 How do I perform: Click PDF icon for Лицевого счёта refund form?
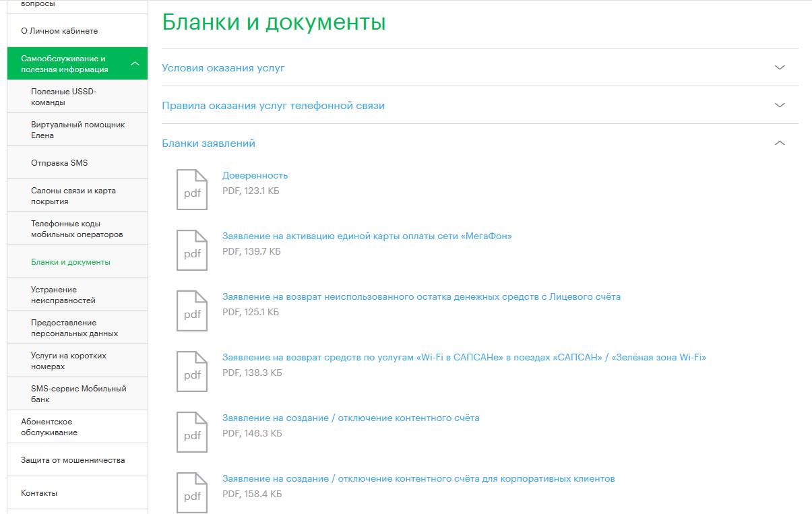[192, 311]
